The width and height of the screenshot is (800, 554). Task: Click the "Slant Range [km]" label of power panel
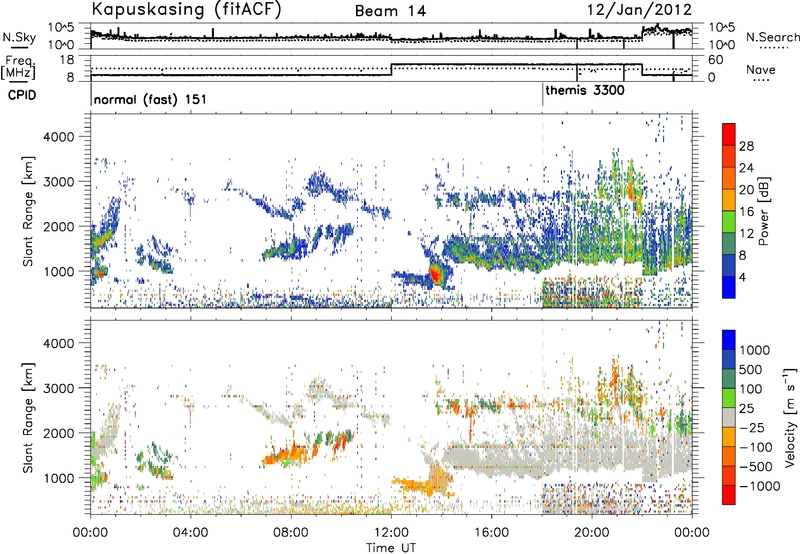coord(28,211)
